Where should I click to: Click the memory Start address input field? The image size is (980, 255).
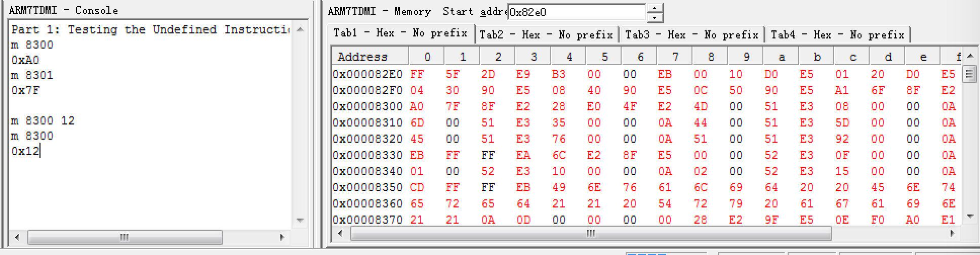click(577, 12)
